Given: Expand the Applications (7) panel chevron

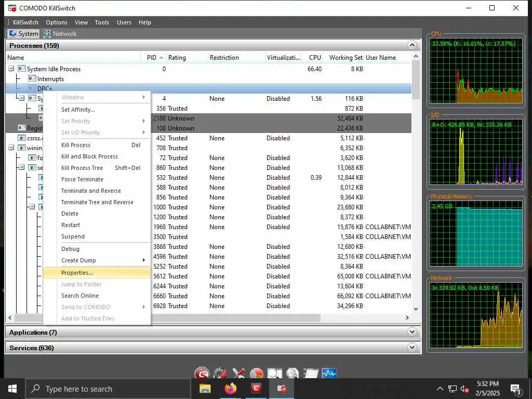Looking at the screenshot, I should pyautogui.click(x=412, y=332).
